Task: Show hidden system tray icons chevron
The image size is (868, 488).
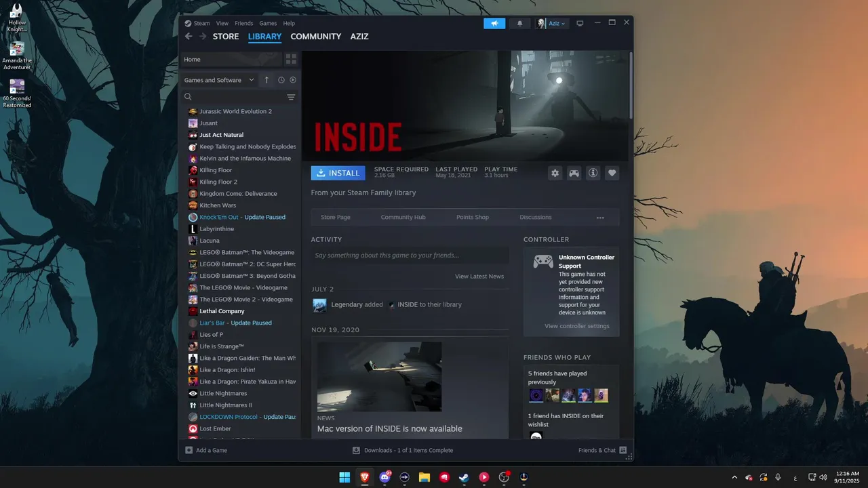Action: (734, 477)
